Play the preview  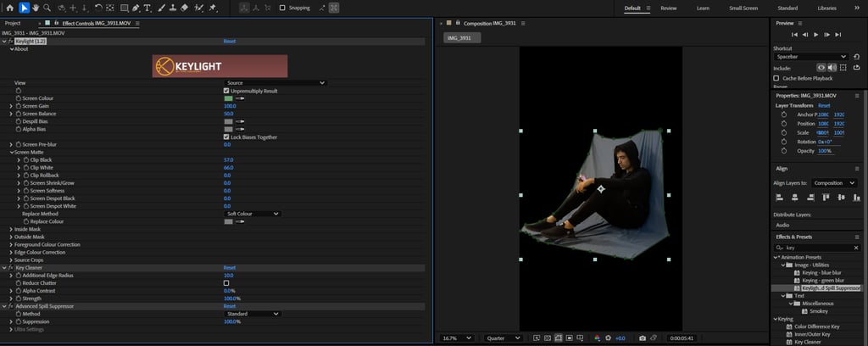click(x=816, y=34)
